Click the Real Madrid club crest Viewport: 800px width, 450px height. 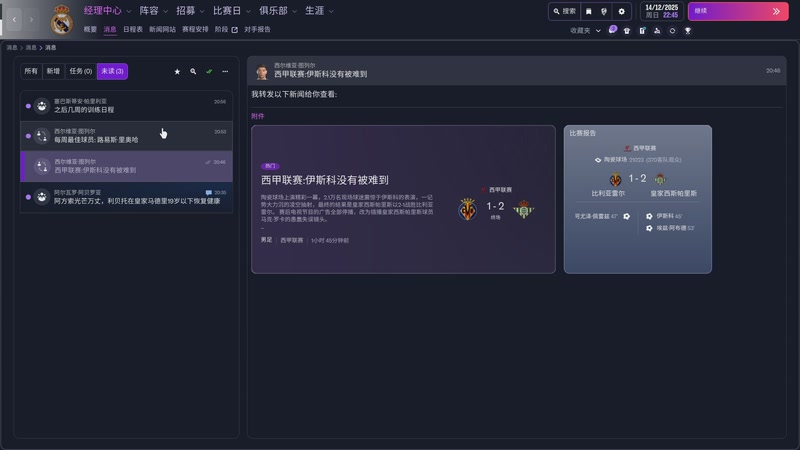(x=61, y=19)
